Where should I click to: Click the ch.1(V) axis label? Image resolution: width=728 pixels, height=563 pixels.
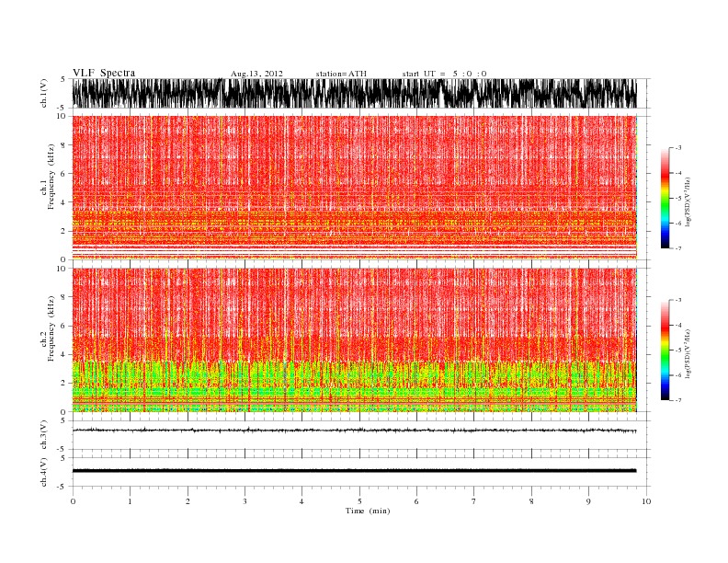[x=44, y=93]
